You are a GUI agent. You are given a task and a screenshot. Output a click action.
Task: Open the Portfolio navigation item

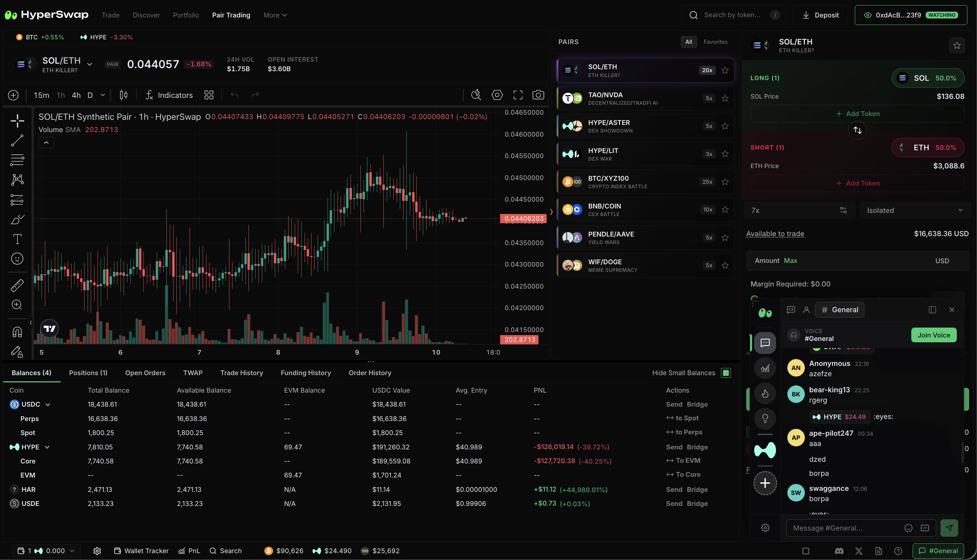point(186,15)
